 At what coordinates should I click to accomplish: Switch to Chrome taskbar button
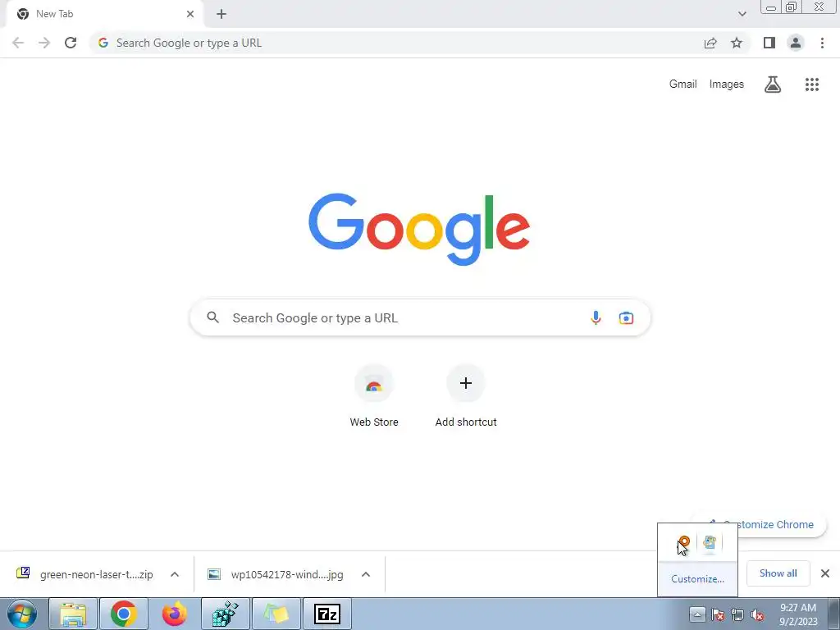pyautogui.click(x=124, y=614)
